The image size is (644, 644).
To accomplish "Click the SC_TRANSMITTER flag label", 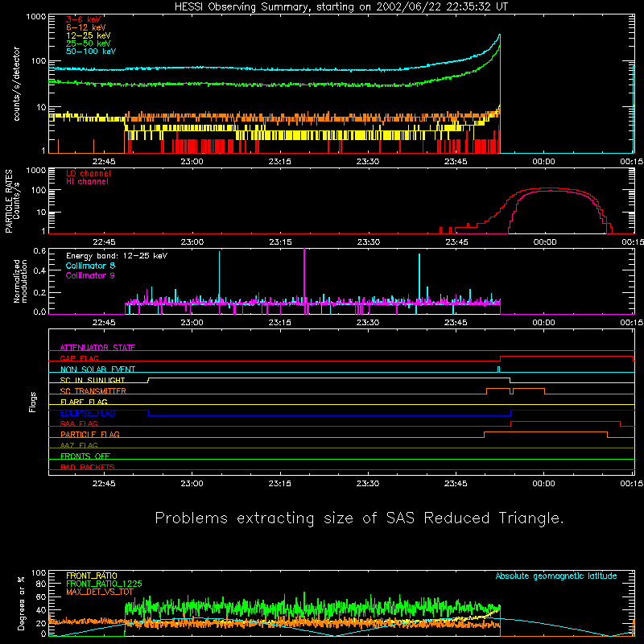I will tap(93, 391).
